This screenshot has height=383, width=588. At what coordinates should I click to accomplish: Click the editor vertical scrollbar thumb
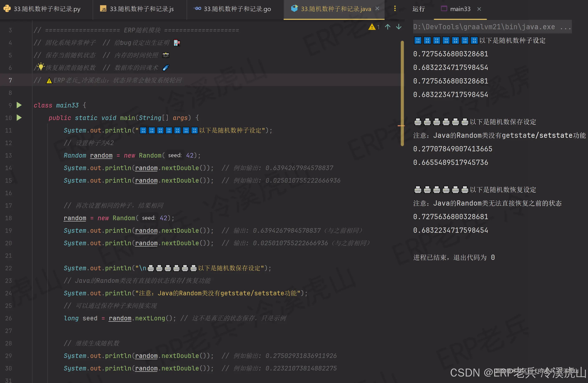(402, 93)
